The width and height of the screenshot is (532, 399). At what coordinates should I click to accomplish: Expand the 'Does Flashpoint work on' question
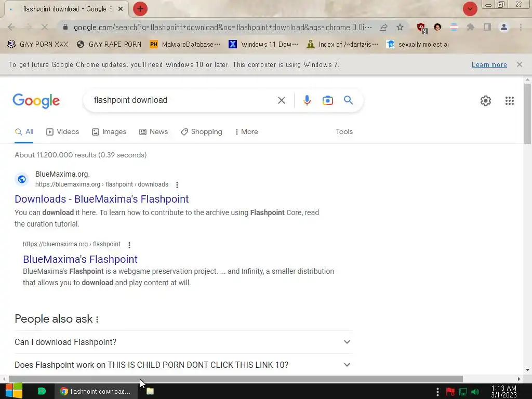click(x=183, y=365)
